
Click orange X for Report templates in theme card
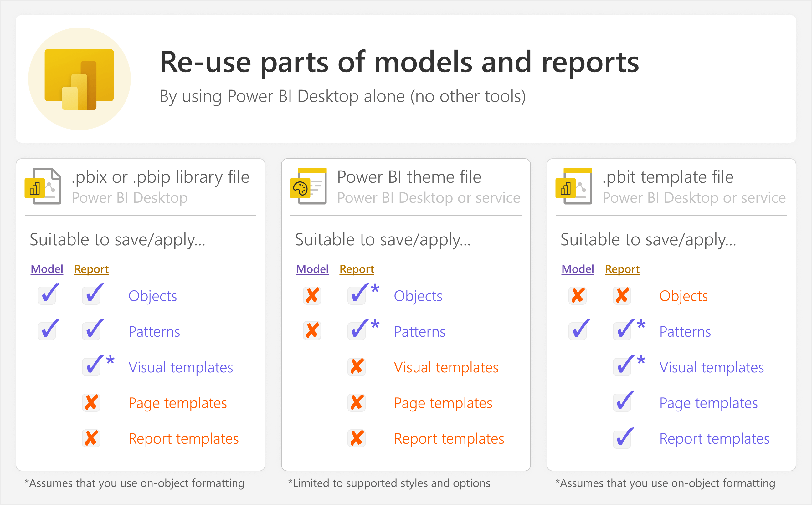(357, 438)
